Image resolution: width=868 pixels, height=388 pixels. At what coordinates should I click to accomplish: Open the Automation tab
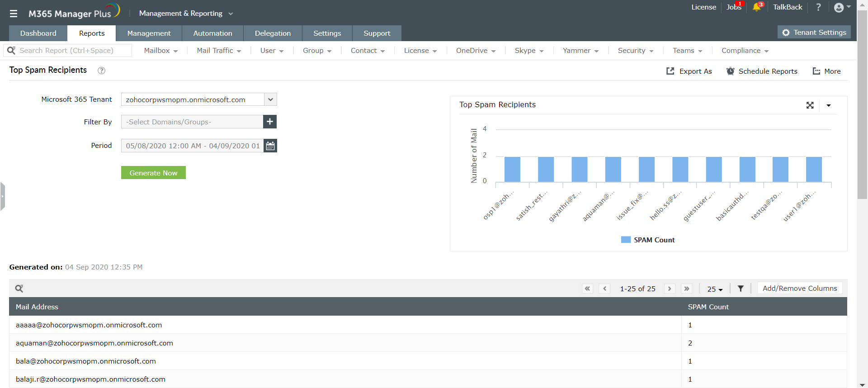tap(213, 33)
